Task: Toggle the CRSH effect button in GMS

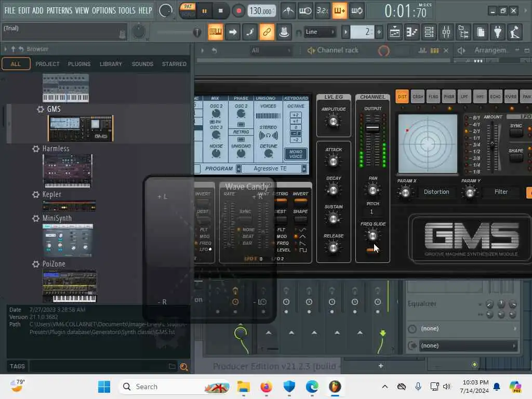Action: pyautogui.click(x=418, y=97)
